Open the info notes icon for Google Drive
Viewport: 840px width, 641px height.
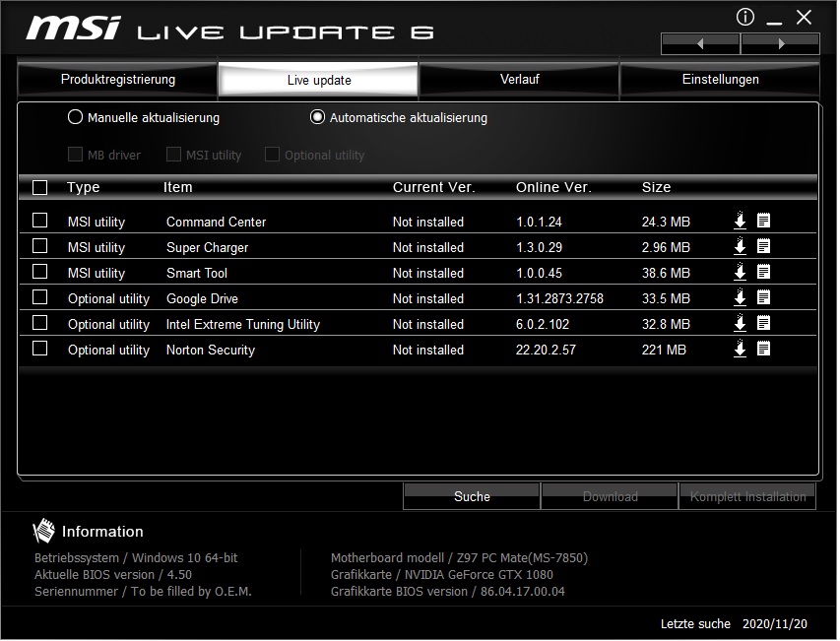[765, 297]
